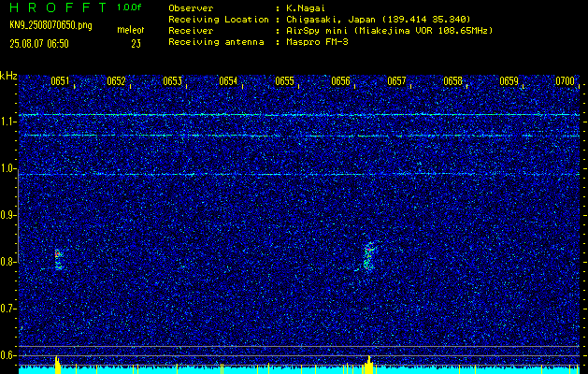Click the 0652 time marker
588x374 pixels.
point(116,81)
